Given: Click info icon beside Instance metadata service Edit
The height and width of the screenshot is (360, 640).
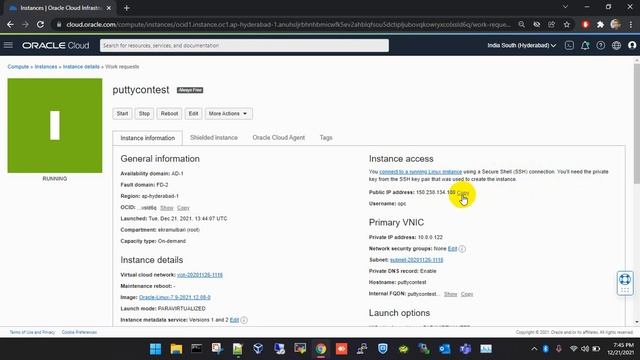Looking at the screenshot, I should 244,320.
